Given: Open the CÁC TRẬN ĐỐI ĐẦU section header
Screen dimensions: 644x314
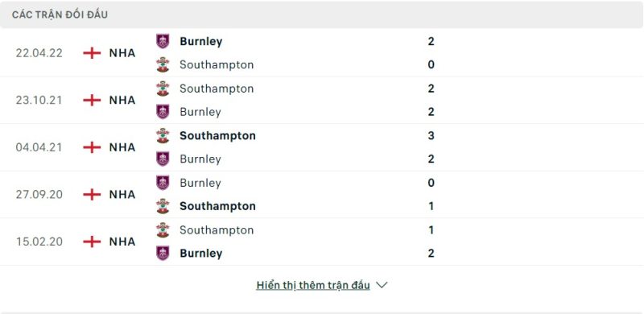Looking at the screenshot, I should click(x=322, y=14).
